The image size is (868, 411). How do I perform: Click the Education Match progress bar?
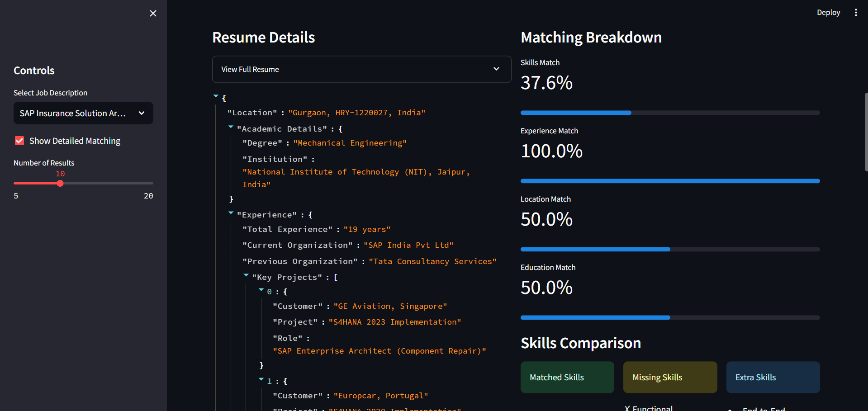670,317
